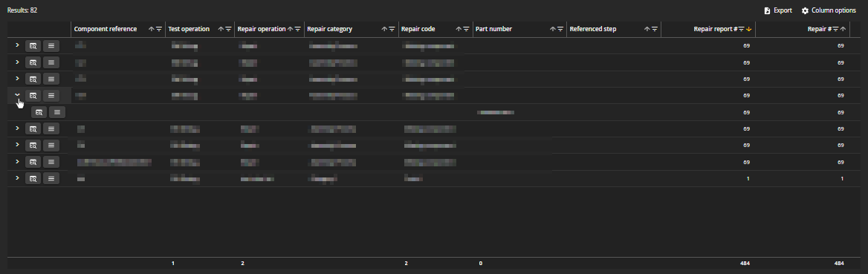Click the blurred Part number cell in child row
This screenshot has height=274, width=868.
coord(496,112)
